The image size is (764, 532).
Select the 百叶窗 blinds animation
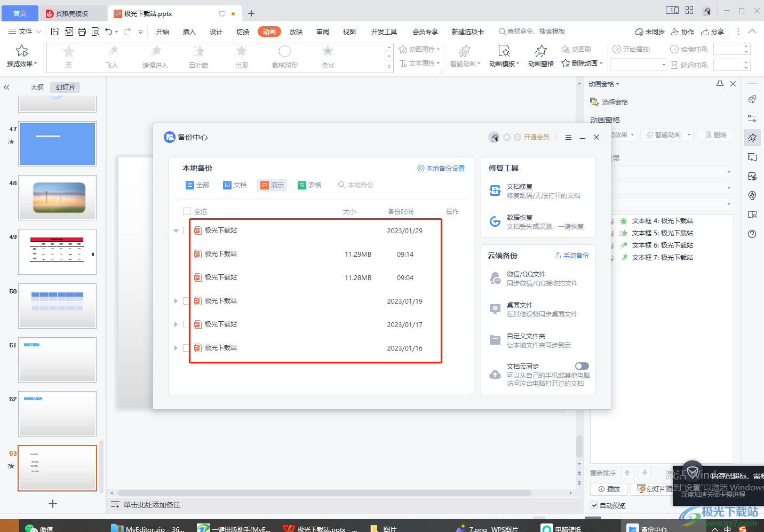[198, 57]
